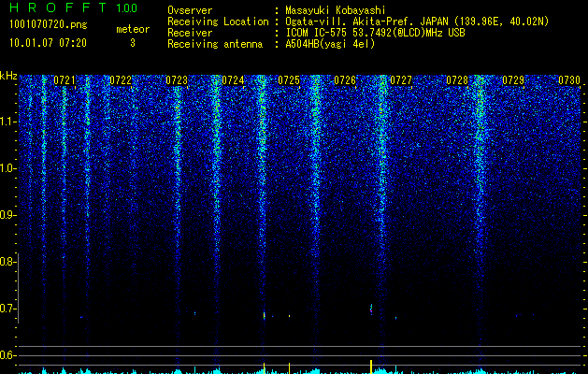Click the 0723 time marker
This screenshot has height=374, width=588.
(177, 80)
